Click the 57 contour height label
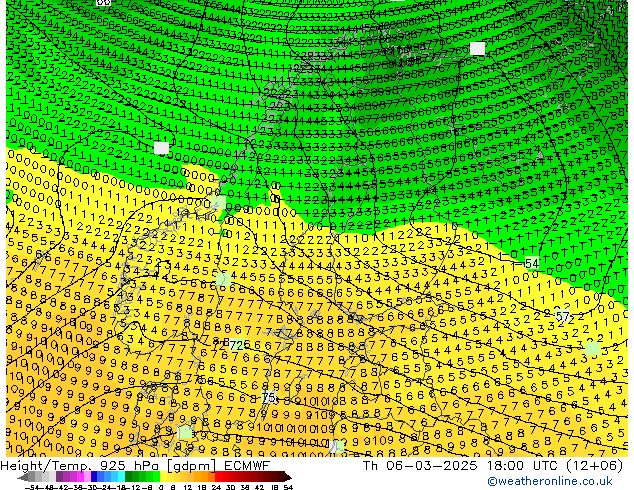 point(562,316)
